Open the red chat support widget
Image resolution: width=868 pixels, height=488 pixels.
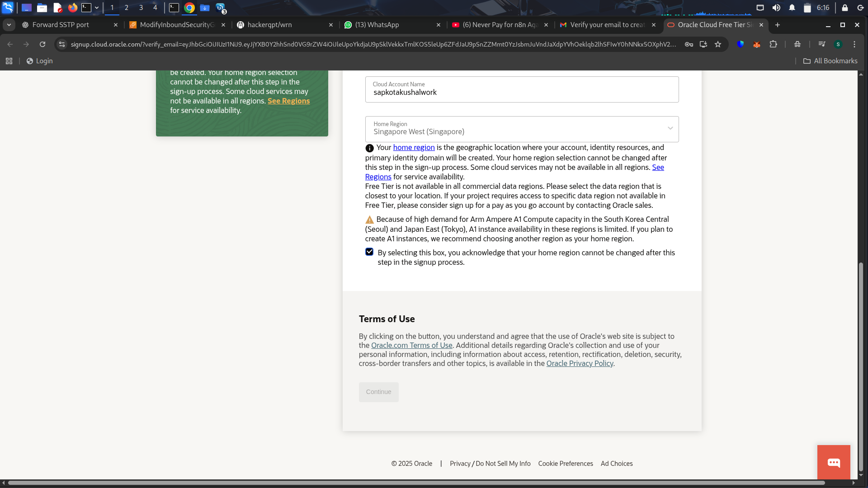point(834,462)
